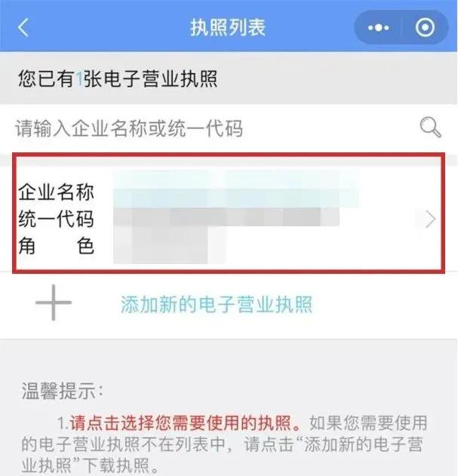Tap the magnifier search icon
458x476 pixels.
pyautogui.click(x=430, y=127)
